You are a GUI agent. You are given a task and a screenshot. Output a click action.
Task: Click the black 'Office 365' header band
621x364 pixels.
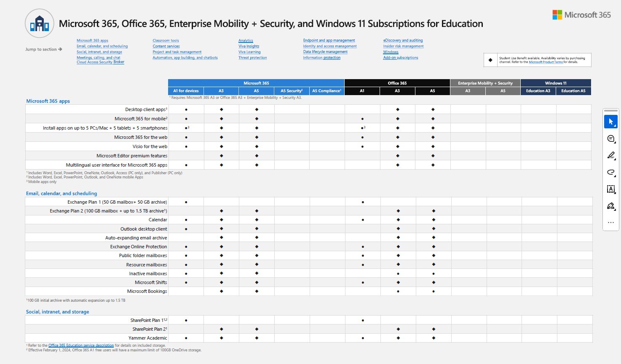(x=397, y=83)
